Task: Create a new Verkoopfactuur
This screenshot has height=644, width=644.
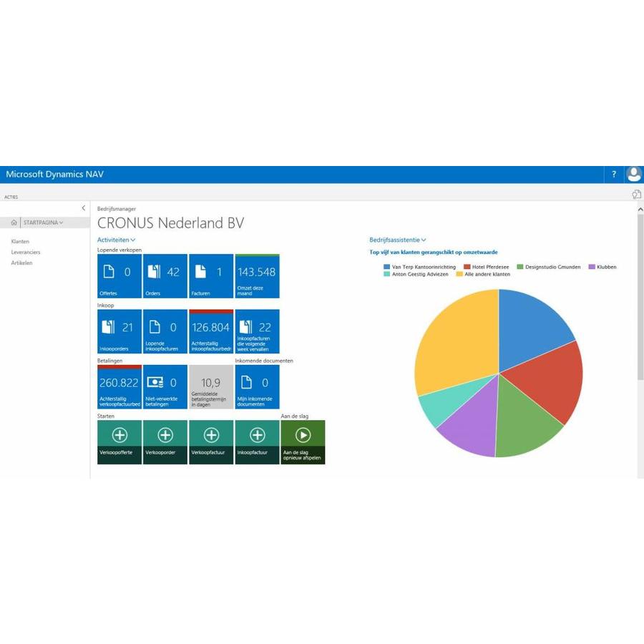Action: click(211, 442)
